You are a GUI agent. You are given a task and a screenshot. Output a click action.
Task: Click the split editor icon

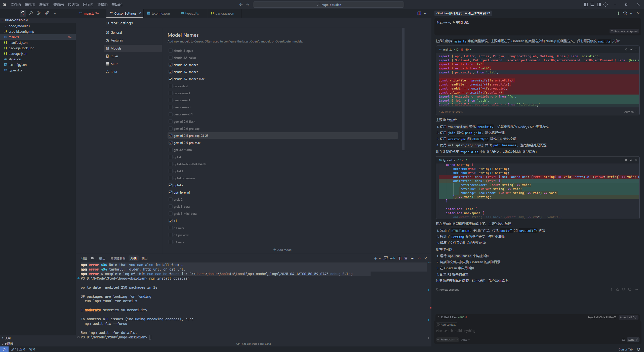[x=419, y=13]
